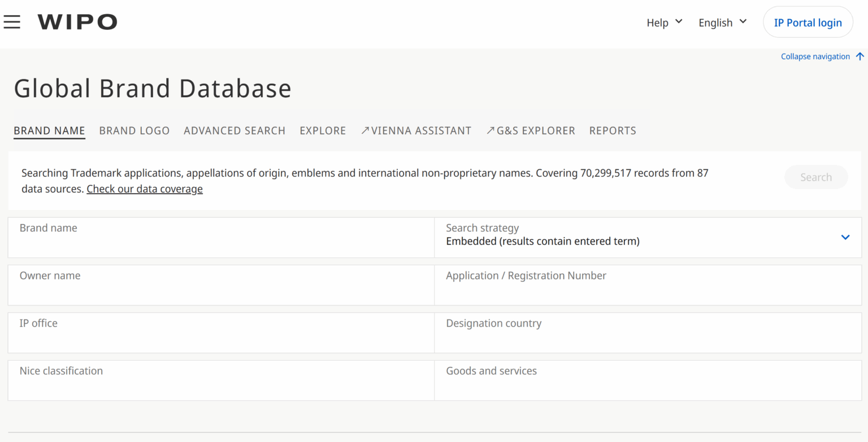Switch to the Brand Logo tab

(x=134, y=130)
